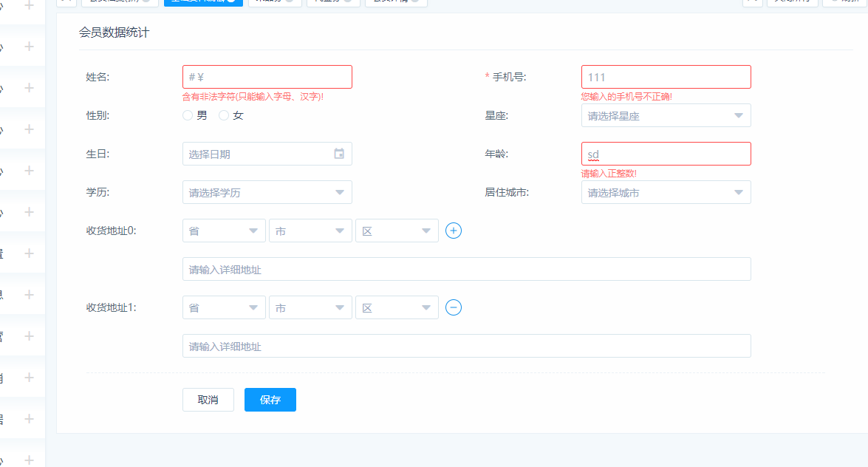Expand the 省 dropdown for 收货地址1
This screenshot has height=467, width=868.
coord(224,307)
